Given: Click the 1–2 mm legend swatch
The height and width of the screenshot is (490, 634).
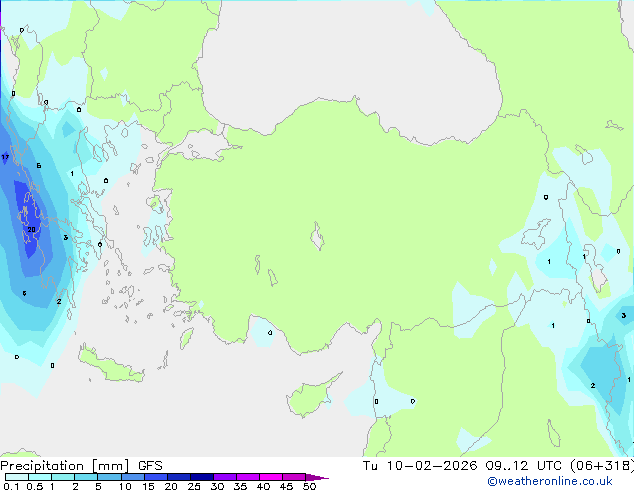Looking at the screenshot, I should (x=63, y=477).
